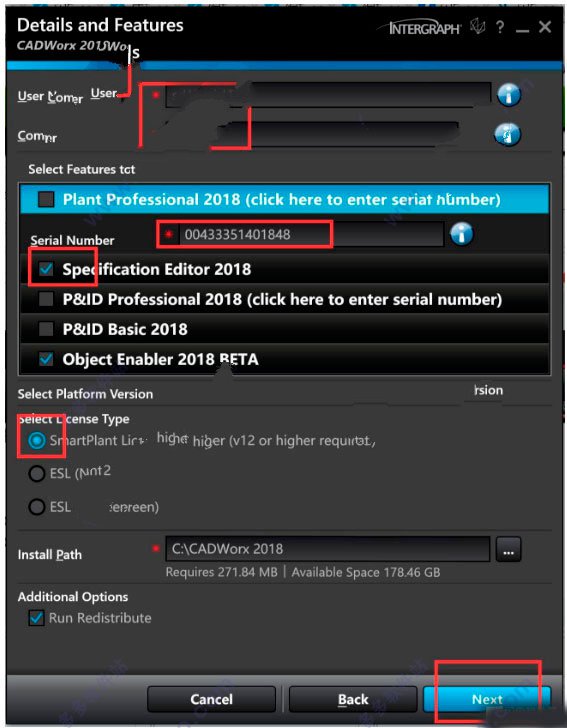Click the Back button
Screen dimensions: 567x728
tap(352, 699)
